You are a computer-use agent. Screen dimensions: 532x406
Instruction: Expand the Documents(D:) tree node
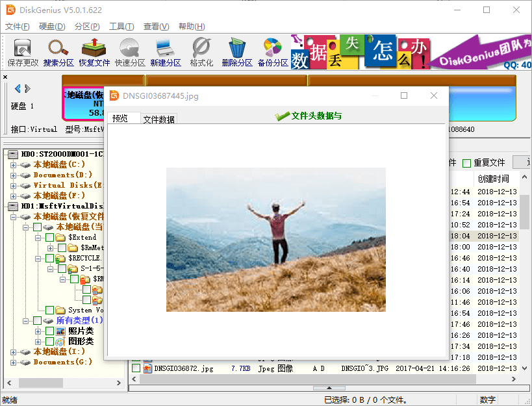13,174
